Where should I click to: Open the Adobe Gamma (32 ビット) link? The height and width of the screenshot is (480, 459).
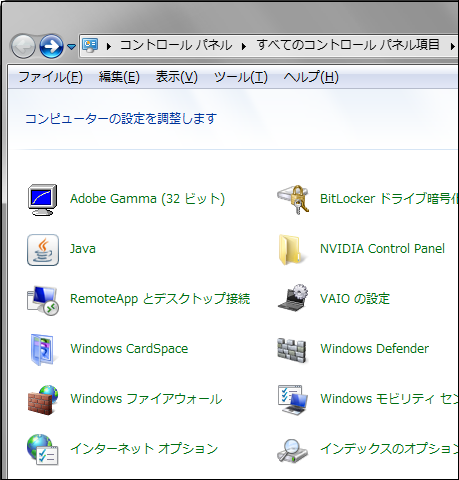[147, 199]
